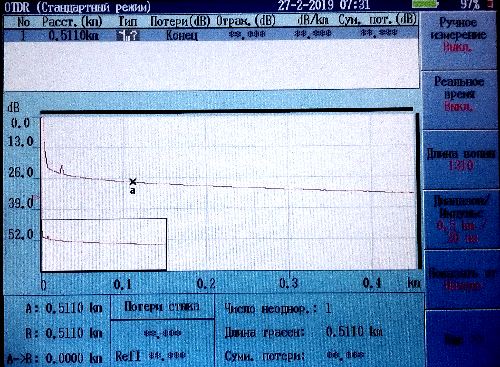500x367 pixels.
Task: Toggle the bottom-right blue side key
Action: pyautogui.click(x=462, y=338)
